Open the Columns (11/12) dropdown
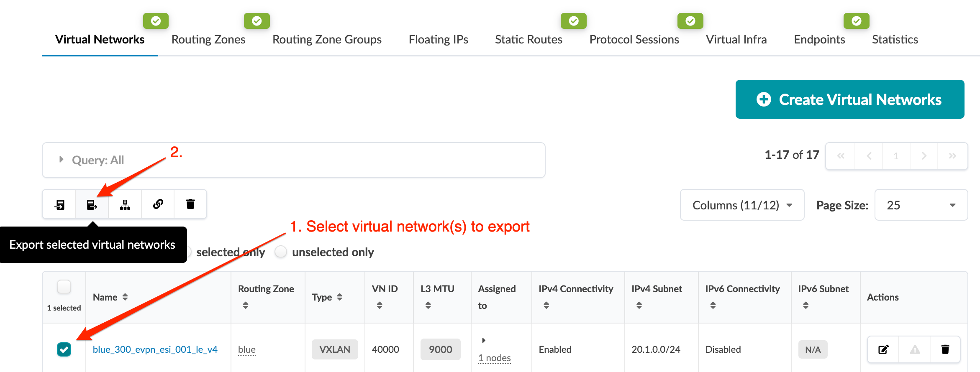 click(742, 205)
